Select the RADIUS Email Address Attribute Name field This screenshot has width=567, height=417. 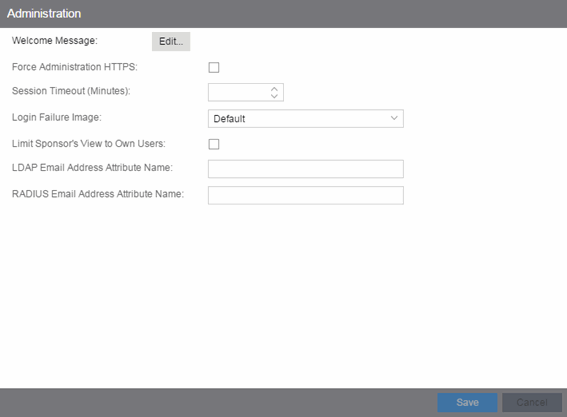[306, 195]
